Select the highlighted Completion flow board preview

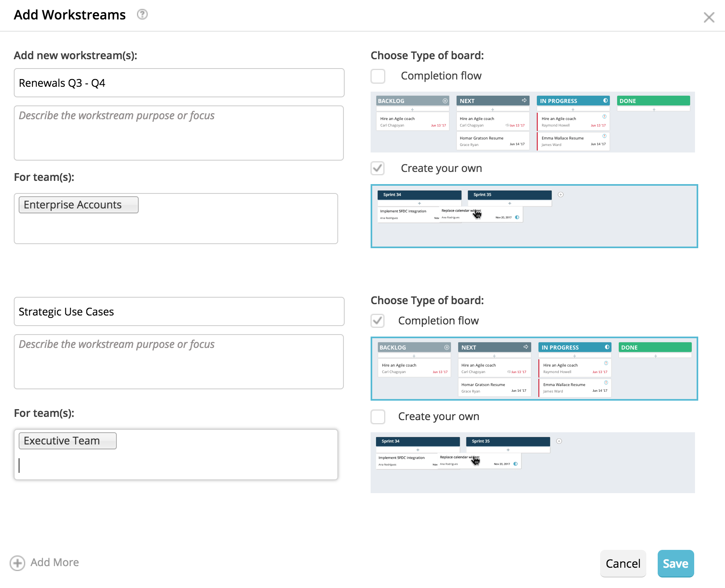(534, 369)
